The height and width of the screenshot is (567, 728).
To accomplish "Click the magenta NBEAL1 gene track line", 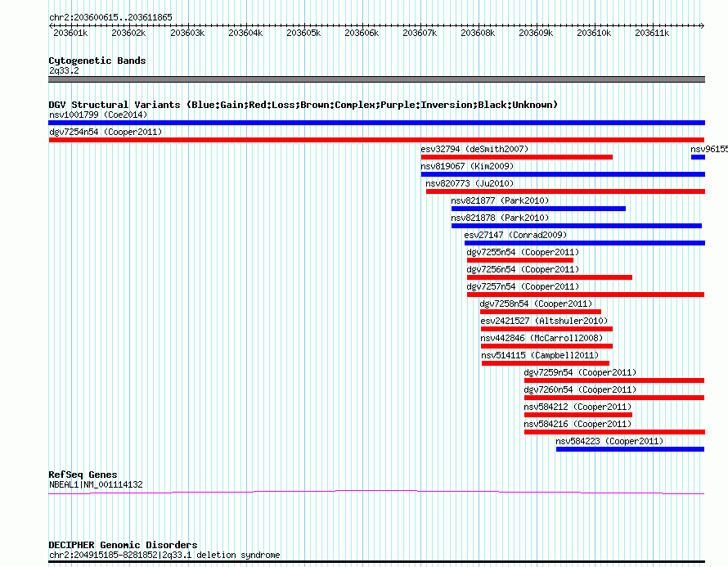I will click(x=376, y=492).
